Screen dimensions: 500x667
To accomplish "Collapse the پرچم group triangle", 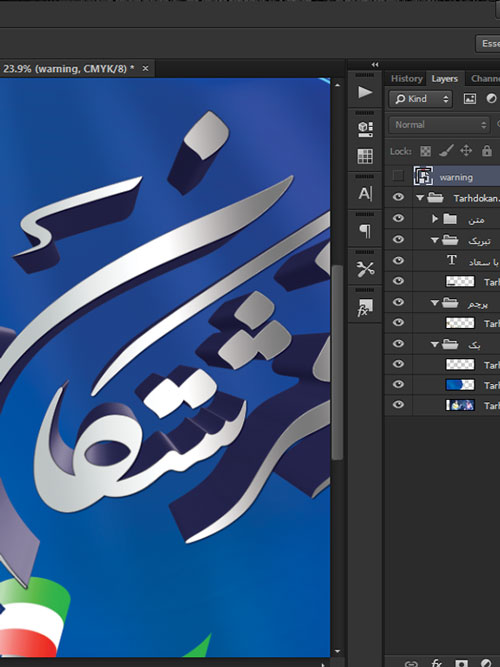I will [x=434, y=303].
